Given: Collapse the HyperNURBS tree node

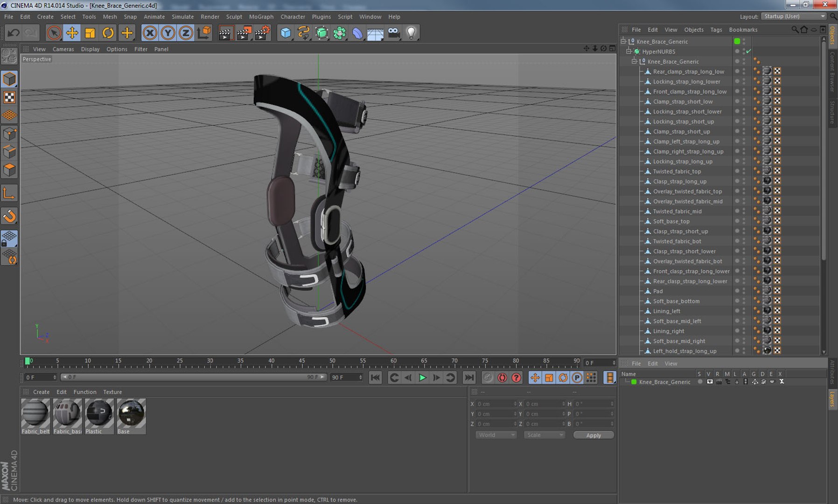Looking at the screenshot, I should tap(629, 51).
